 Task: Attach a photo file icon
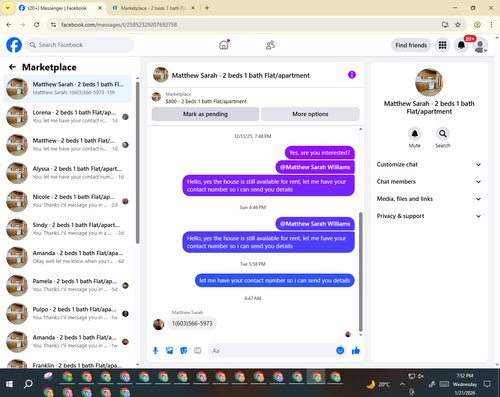pyautogui.click(x=169, y=351)
